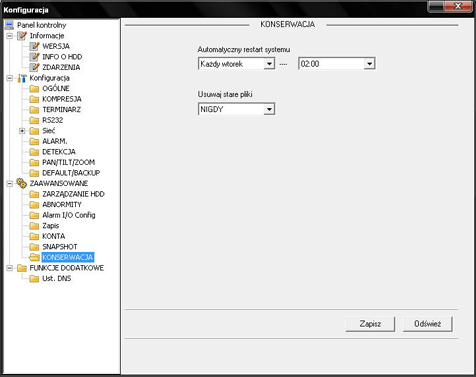Screen dimensions: 476x377
Task: Open the 'Usuwaj stare pliki' NIGDY dropdown
Action: tap(269, 109)
